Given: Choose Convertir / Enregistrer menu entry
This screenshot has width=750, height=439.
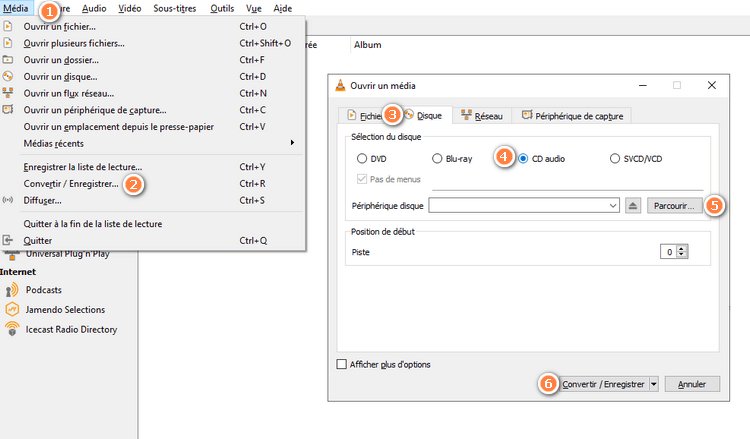Looking at the screenshot, I should coord(70,184).
